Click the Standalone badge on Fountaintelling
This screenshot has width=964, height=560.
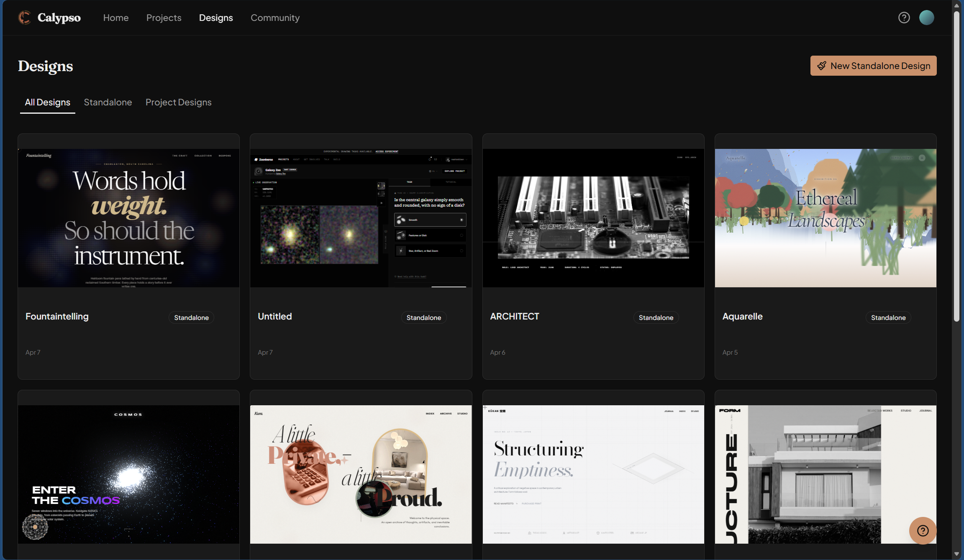point(191,317)
